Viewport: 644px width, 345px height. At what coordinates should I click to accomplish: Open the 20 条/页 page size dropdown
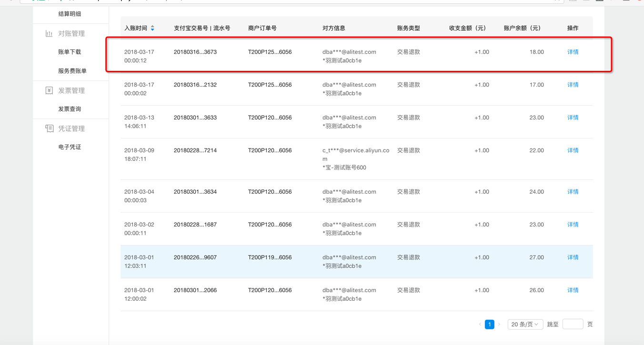pos(525,325)
